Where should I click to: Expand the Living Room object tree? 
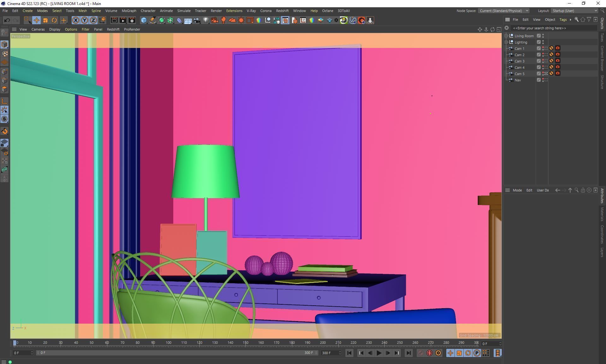pyautogui.click(x=506, y=36)
